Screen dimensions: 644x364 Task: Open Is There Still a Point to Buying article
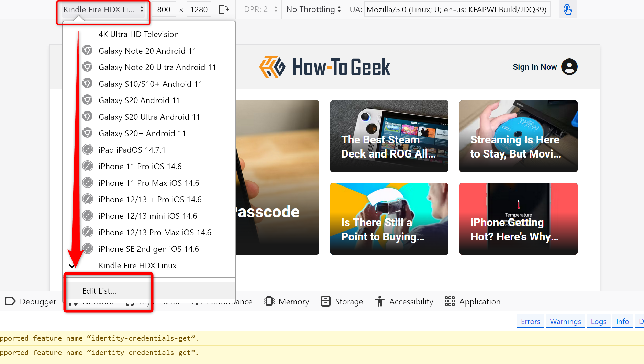tap(389, 219)
